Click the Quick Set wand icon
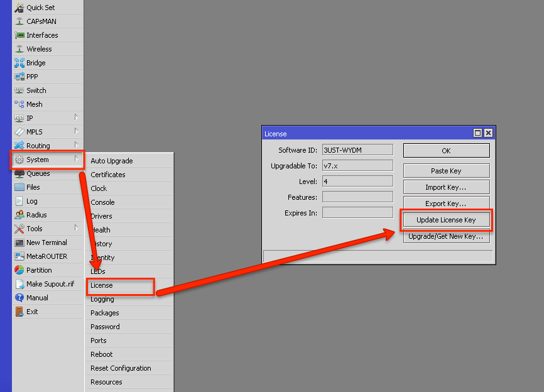544x392 pixels. point(19,8)
